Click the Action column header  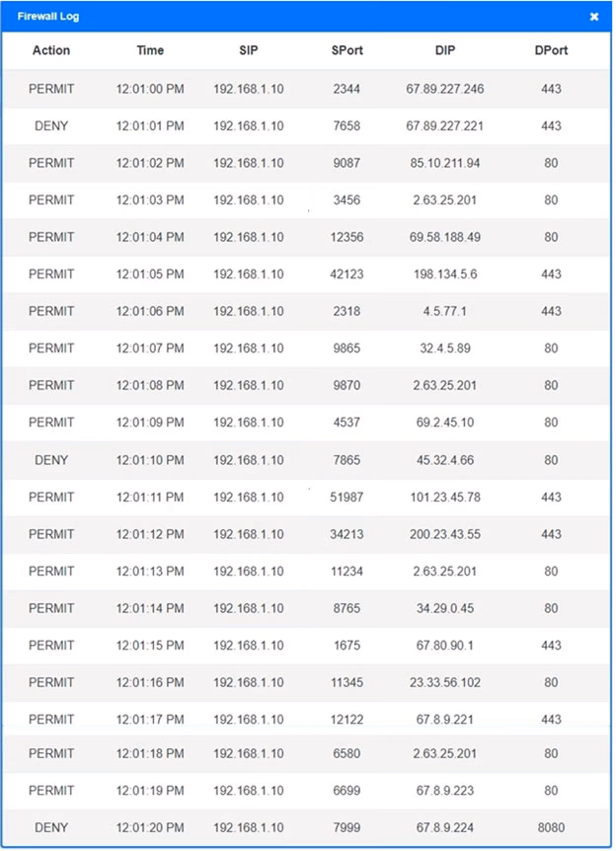click(x=51, y=50)
